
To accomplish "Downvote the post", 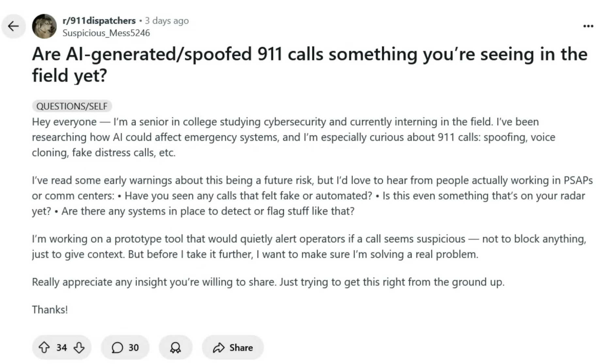I will coord(79,347).
